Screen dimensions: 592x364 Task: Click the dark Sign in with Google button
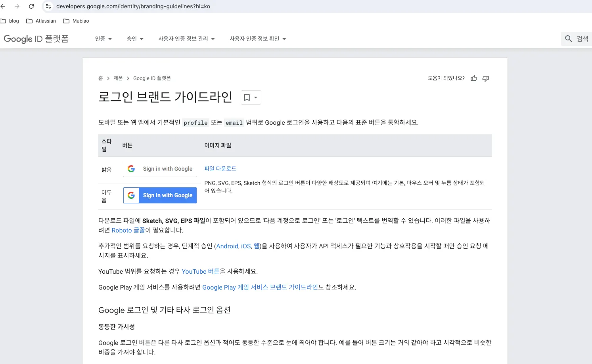click(x=160, y=195)
